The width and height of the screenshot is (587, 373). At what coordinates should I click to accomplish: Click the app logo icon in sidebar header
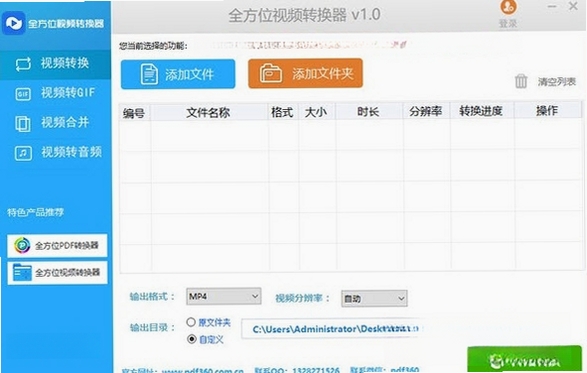14,23
